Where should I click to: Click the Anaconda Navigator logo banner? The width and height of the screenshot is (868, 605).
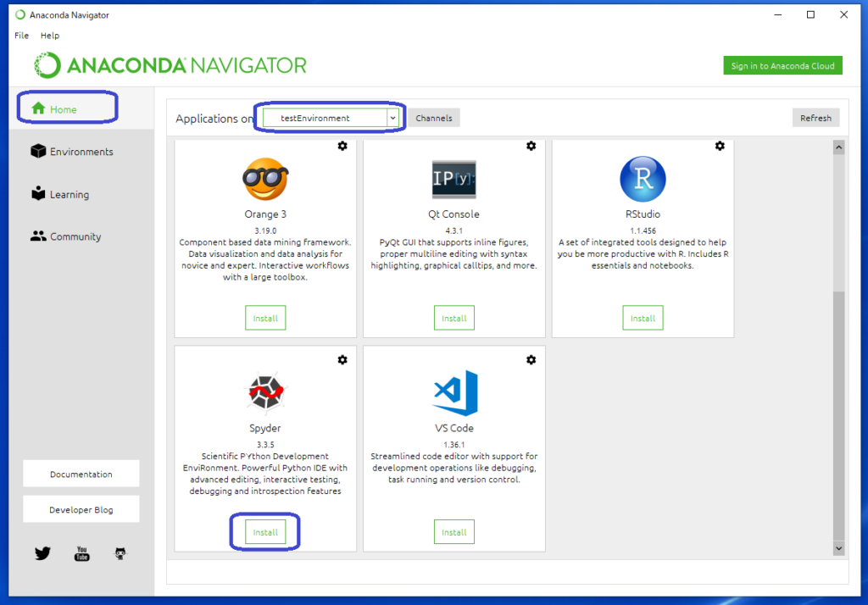click(x=170, y=65)
